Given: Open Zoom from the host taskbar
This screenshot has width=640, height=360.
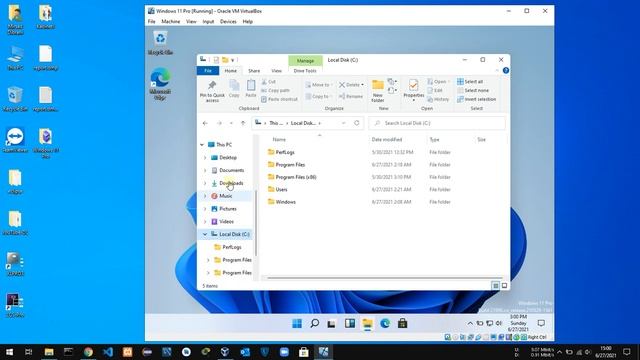Looking at the screenshot, I should 284,352.
